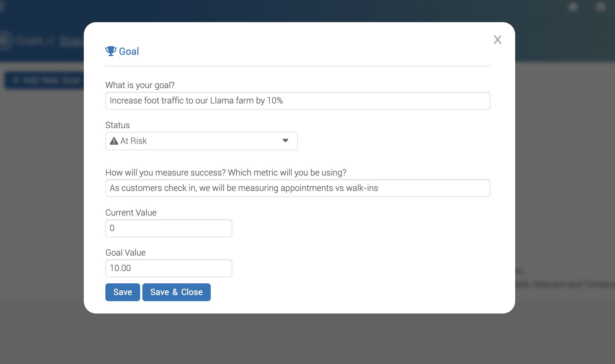Click the trophy icon beside the Goal title
This screenshot has height=364, width=615.
click(111, 51)
